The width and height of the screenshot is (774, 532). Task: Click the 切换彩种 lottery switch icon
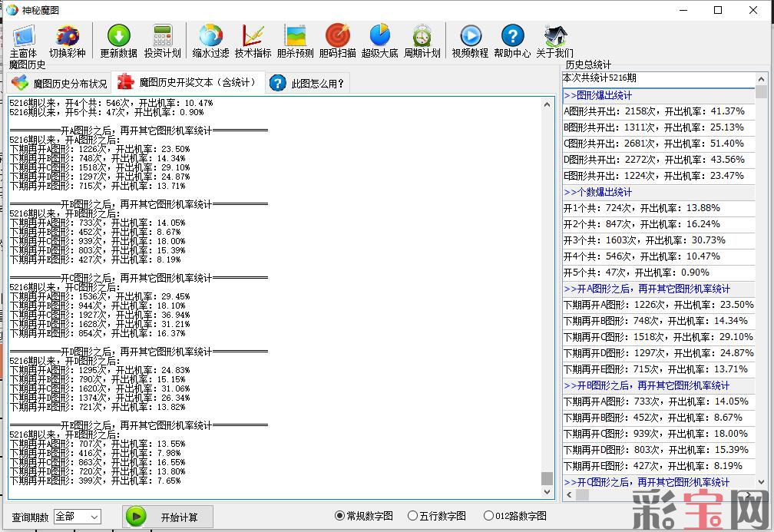(x=67, y=41)
